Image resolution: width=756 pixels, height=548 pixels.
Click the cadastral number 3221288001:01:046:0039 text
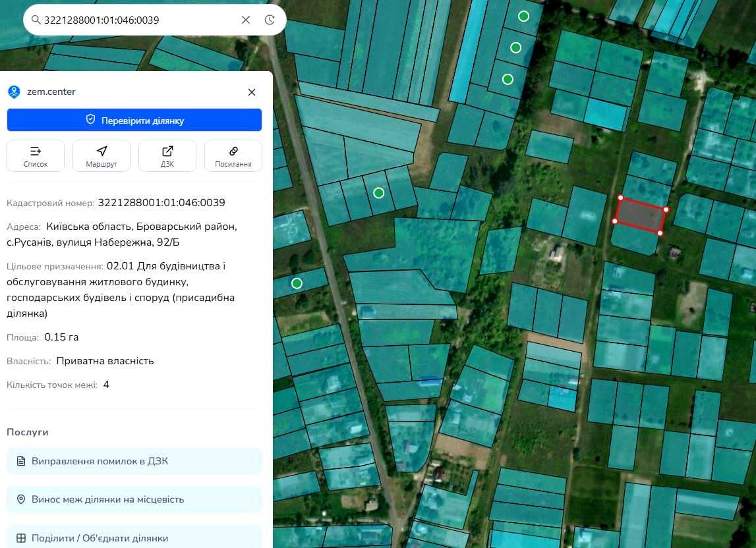tap(161, 202)
